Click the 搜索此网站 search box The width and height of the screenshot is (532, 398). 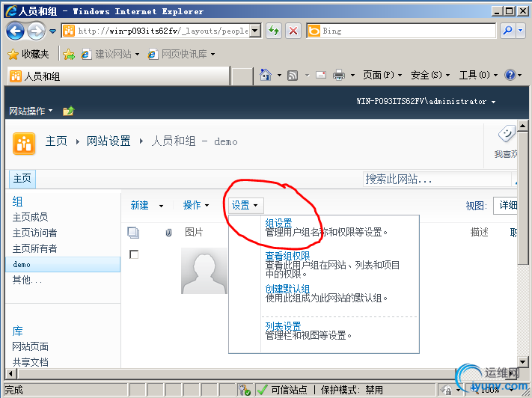point(438,179)
